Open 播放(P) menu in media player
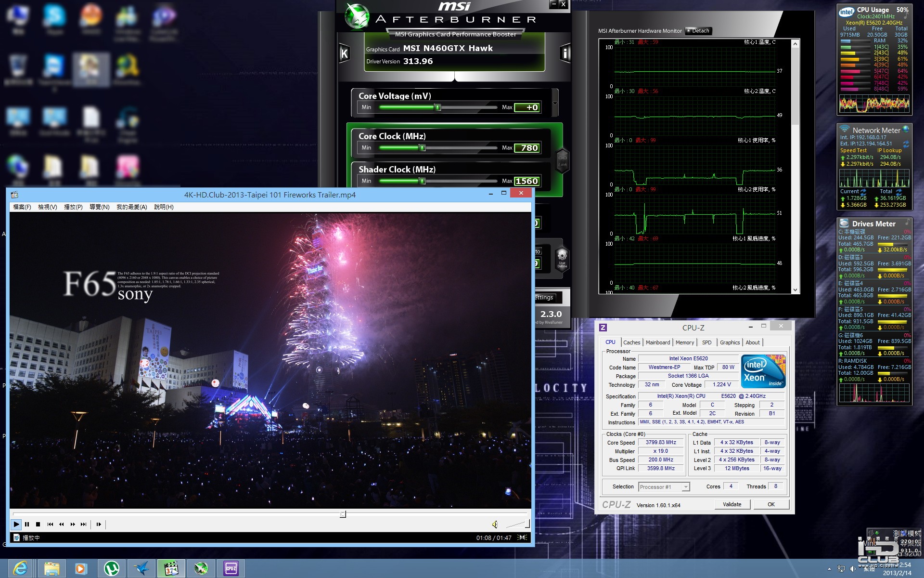The height and width of the screenshot is (578, 924). [73, 207]
